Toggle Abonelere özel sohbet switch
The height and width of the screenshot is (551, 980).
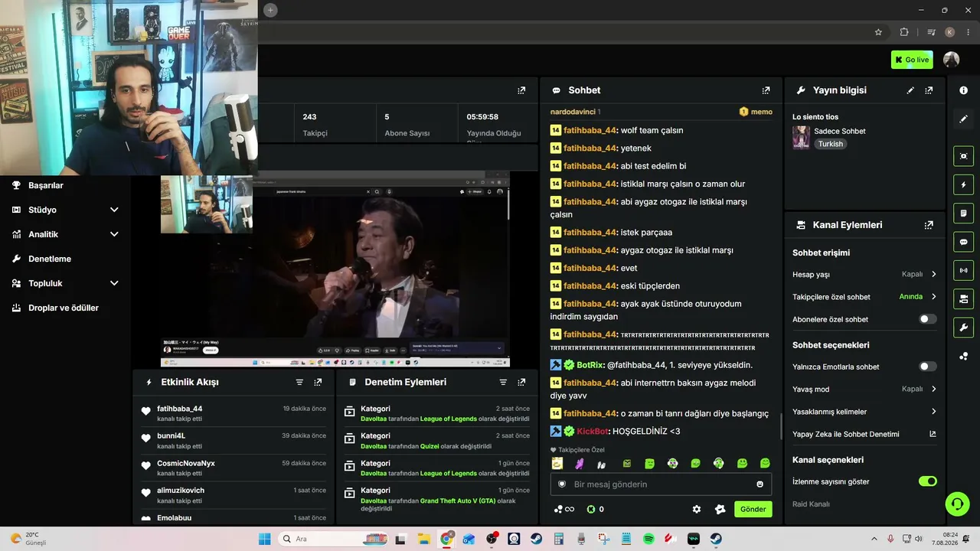point(927,319)
